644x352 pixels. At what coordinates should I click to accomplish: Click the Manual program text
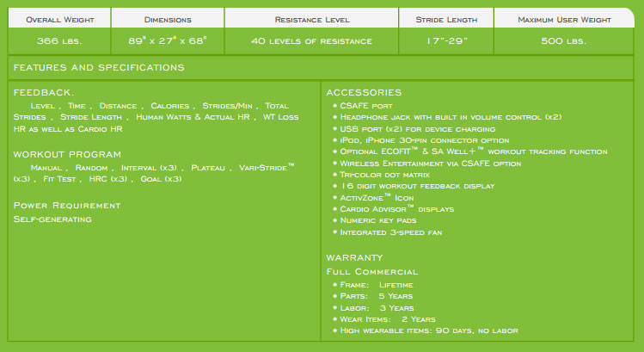coord(46,168)
